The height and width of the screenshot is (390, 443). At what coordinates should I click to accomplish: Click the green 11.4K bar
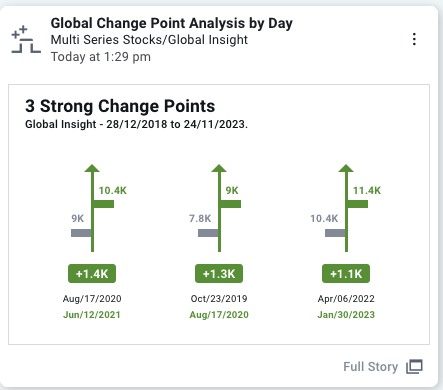coord(358,204)
